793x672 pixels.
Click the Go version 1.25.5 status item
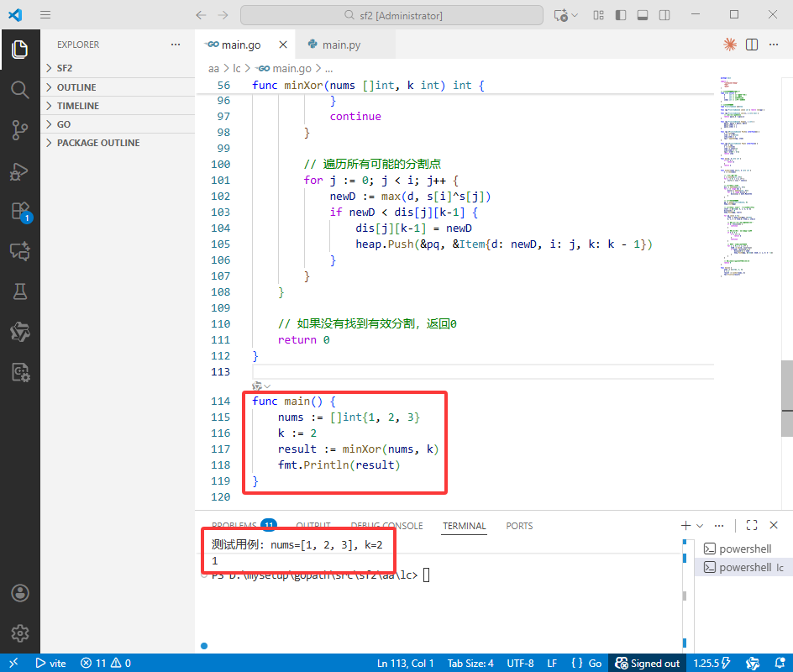coord(712,663)
